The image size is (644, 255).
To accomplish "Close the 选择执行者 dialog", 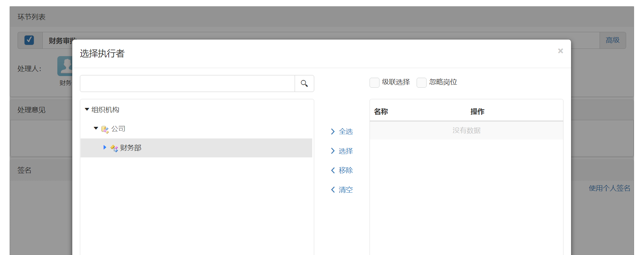I will tap(560, 51).
